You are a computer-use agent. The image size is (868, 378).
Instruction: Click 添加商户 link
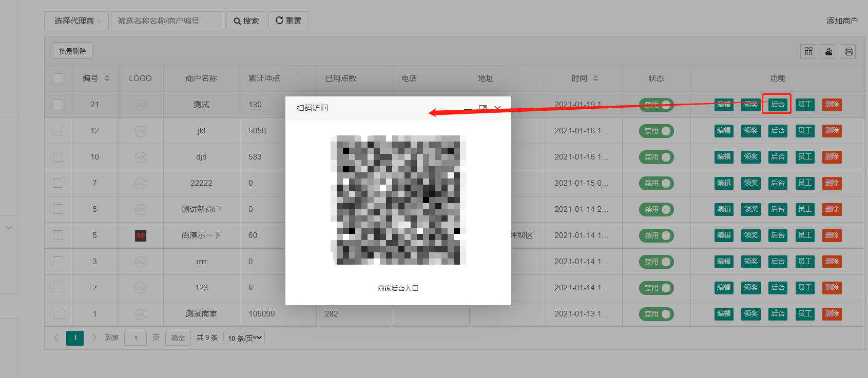click(x=842, y=21)
